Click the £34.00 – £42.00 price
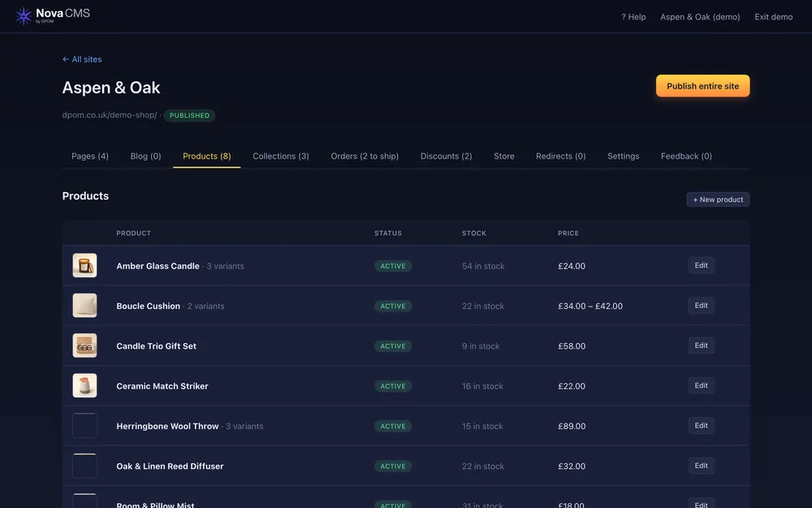Viewport: 812px width, 508px height. pos(590,306)
